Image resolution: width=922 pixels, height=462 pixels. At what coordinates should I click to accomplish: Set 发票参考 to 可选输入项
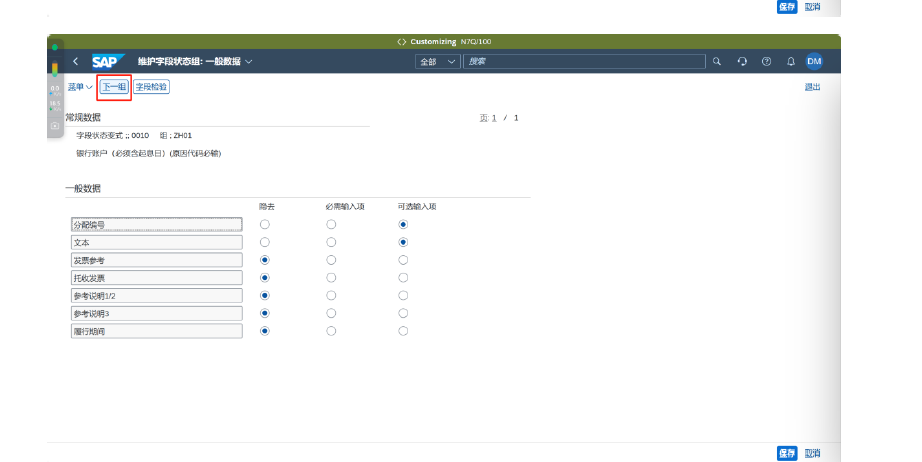(x=403, y=260)
